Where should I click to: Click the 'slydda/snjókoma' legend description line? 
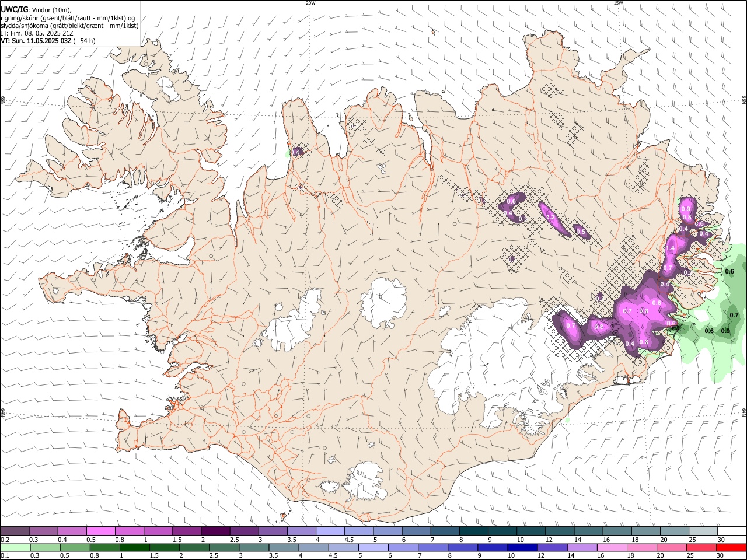tap(69, 26)
